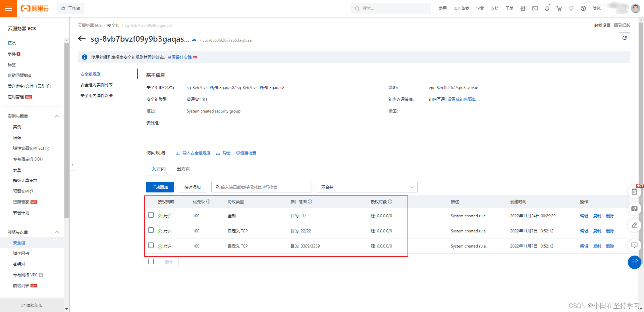Click 设置成组内隔离 link
The height and width of the screenshot is (312, 644).
click(x=462, y=99)
